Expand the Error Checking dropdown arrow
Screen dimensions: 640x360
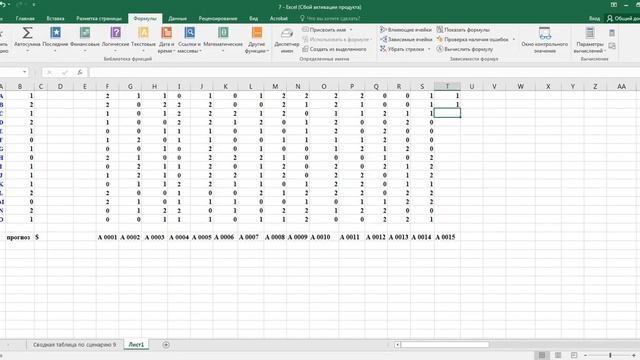pyautogui.click(x=513, y=40)
